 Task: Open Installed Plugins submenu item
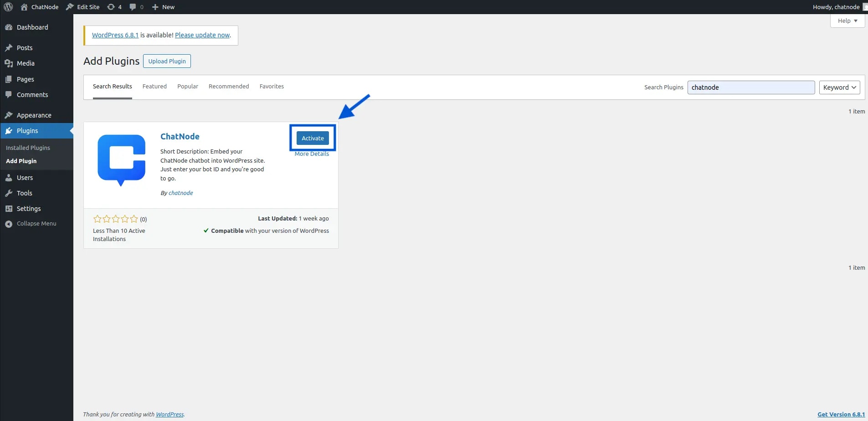[x=28, y=148]
